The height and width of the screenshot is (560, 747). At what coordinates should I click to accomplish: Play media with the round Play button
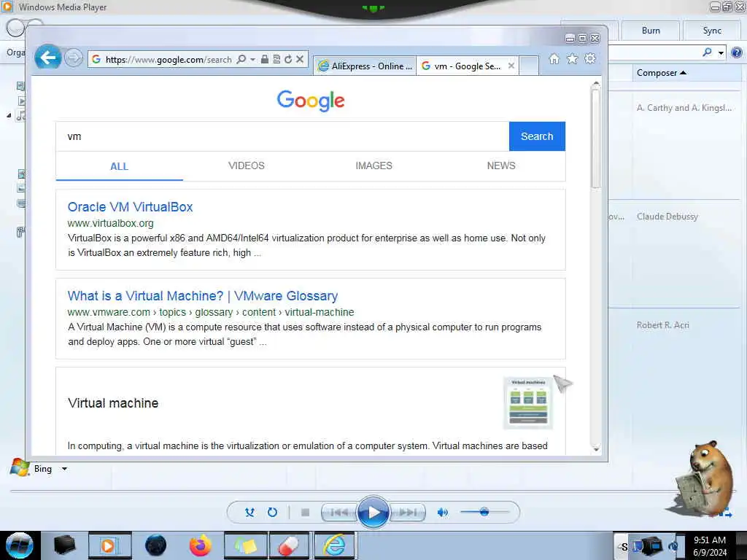pos(373,513)
